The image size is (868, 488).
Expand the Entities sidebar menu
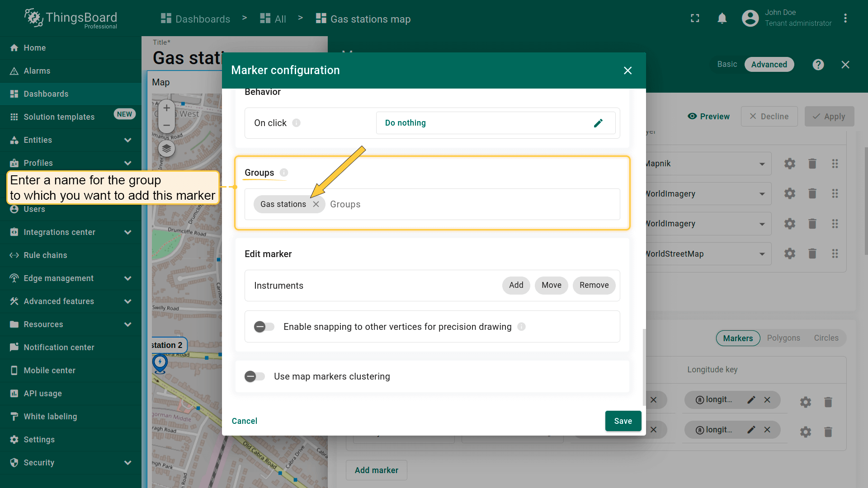128,140
